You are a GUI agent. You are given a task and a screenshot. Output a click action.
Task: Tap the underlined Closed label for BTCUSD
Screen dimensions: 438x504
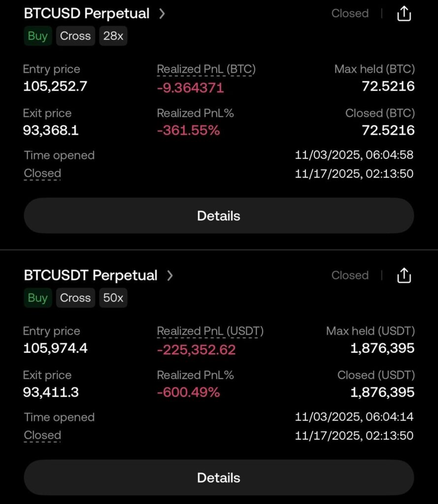pyautogui.click(x=42, y=173)
